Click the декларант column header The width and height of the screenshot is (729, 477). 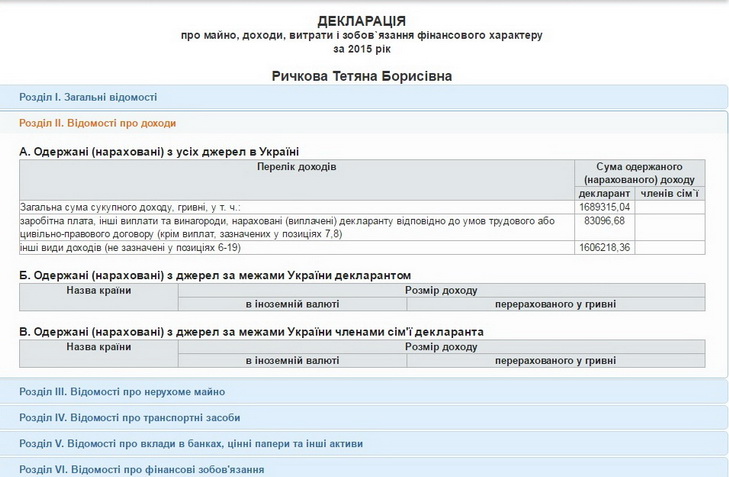pyautogui.click(x=604, y=194)
